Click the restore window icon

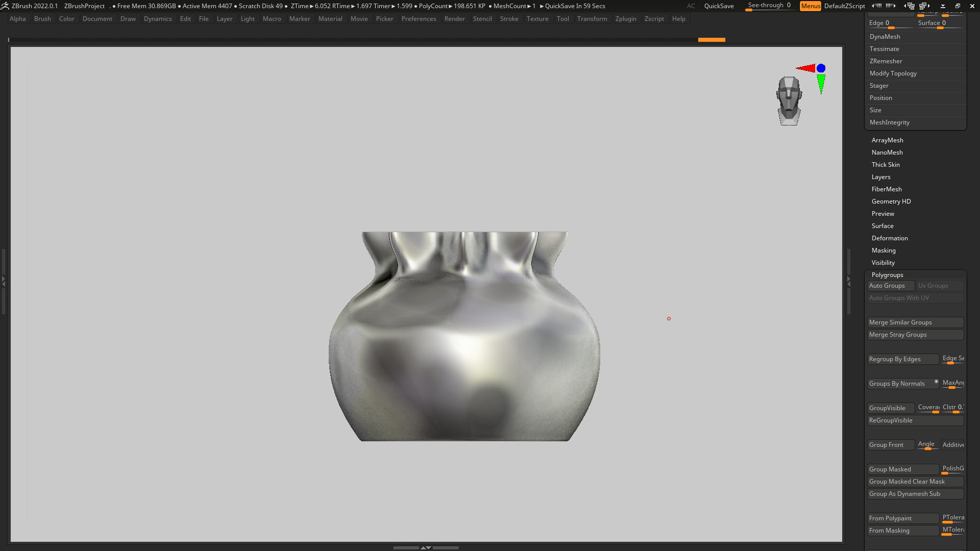pyautogui.click(x=958, y=6)
